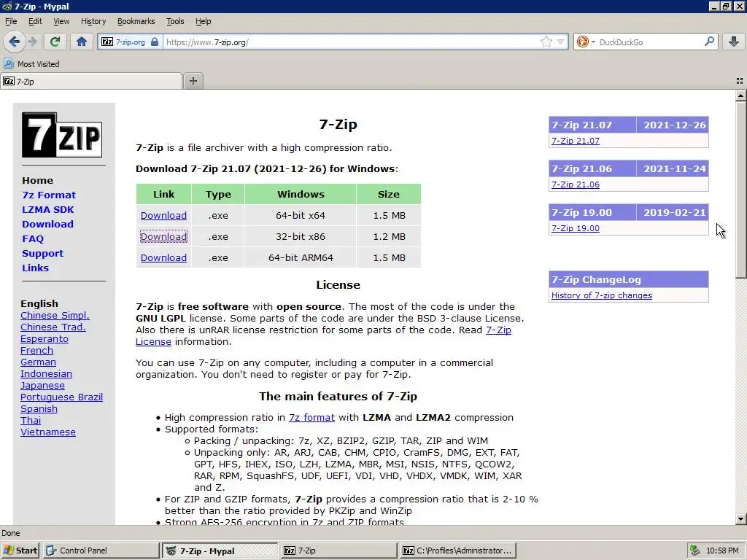The image size is (747, 560).
Task: Download the 64-bit x64 installer
Action: click(x=163, y=215)
